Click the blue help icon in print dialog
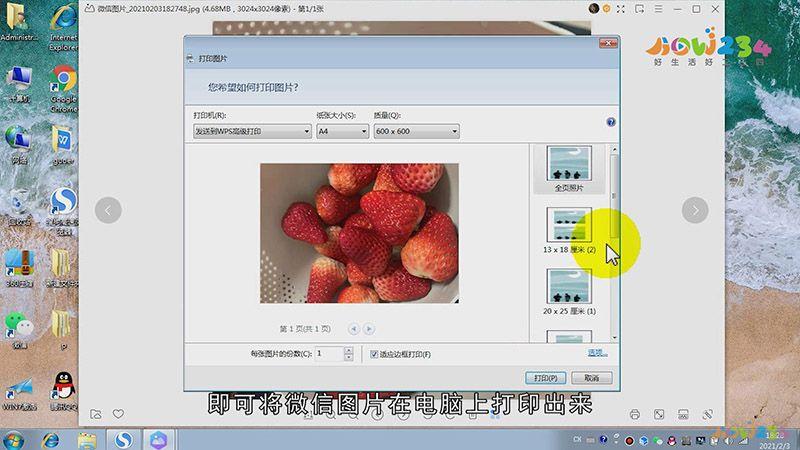800x450 pixels. point(611,122)
